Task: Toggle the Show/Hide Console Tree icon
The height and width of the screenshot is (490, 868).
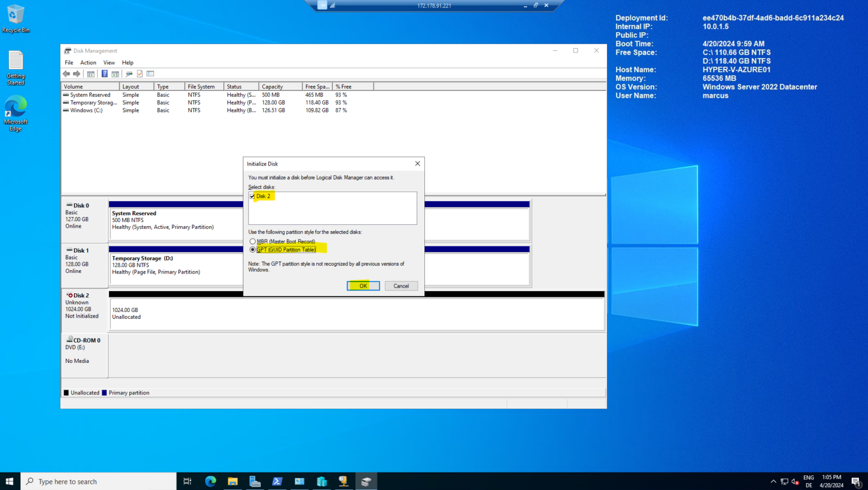Action: pos(90,73)
